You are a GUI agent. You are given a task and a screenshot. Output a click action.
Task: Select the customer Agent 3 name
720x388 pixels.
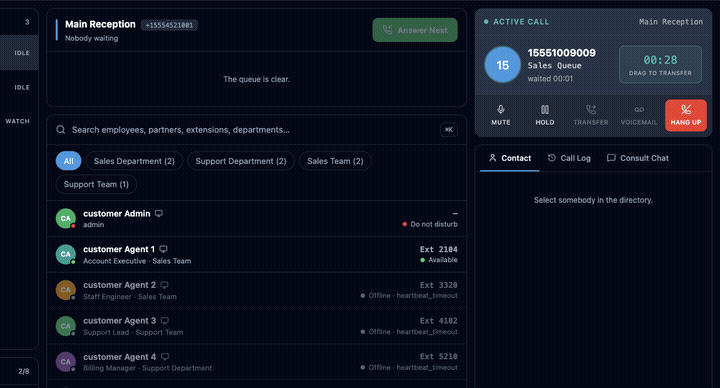[x=119, y=321]
